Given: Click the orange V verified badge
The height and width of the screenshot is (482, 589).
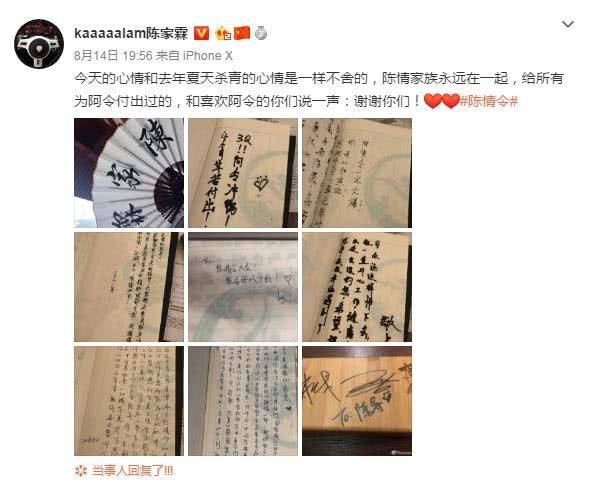Looking at the screenshot, I should click(x=201, y=33).
